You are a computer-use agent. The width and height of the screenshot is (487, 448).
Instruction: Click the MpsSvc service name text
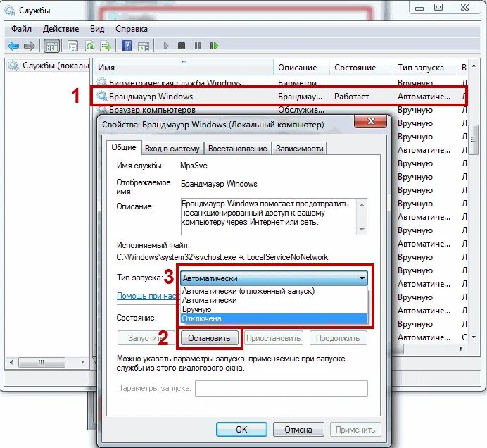194,166
